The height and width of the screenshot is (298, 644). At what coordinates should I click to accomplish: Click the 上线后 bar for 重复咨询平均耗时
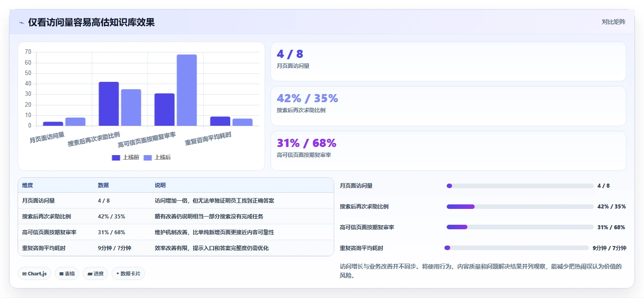click(243, 122)
